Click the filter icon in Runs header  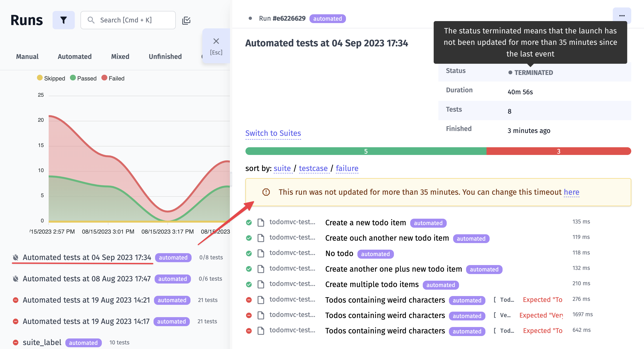(x=63, y=19)
